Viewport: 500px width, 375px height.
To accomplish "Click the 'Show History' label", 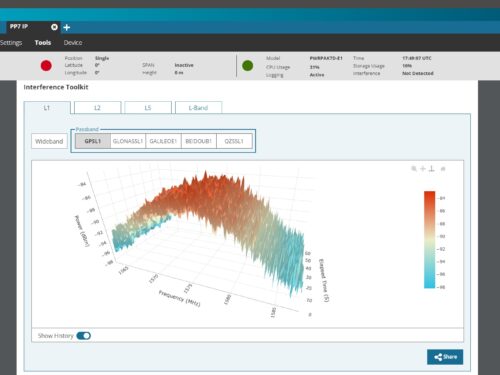I will pos(55,336).
